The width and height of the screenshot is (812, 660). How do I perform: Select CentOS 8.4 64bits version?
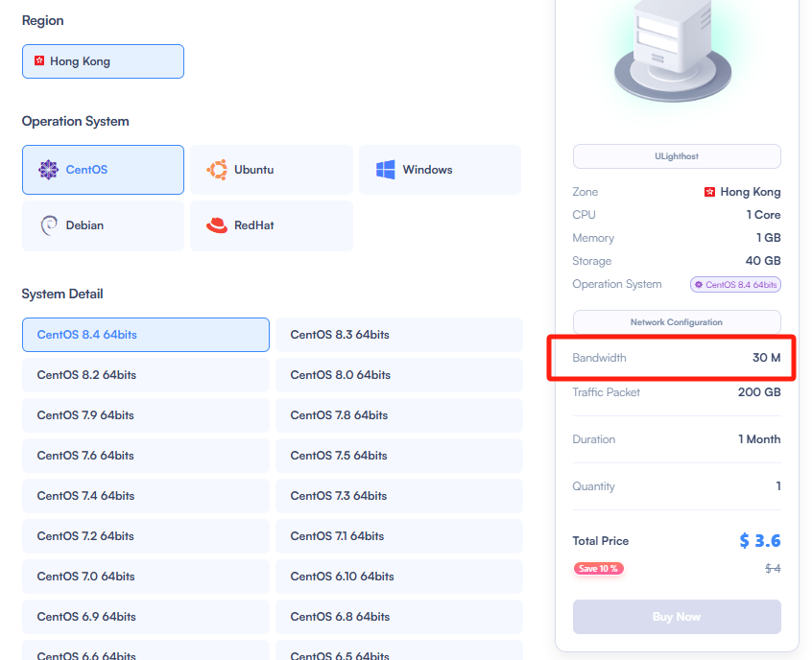146,335
